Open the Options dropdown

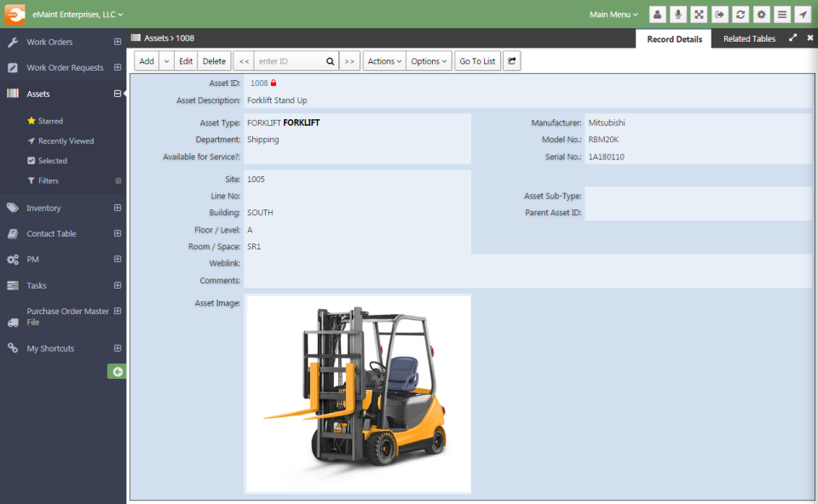click(429, 60)
